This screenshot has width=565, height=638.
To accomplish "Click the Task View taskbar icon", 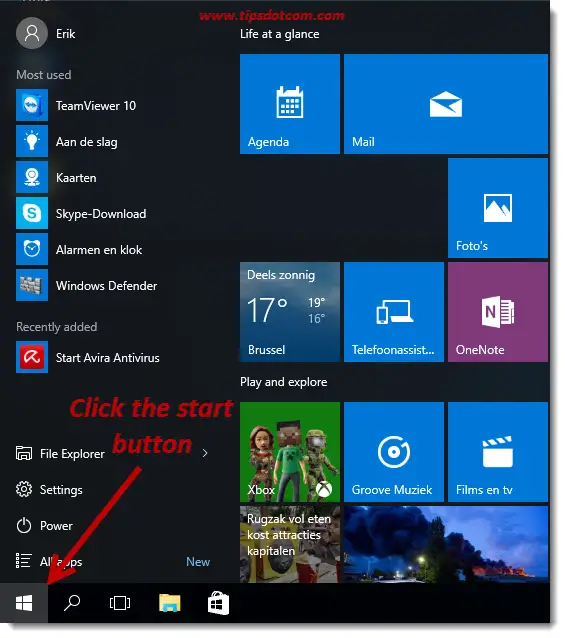I will point(120,603).
